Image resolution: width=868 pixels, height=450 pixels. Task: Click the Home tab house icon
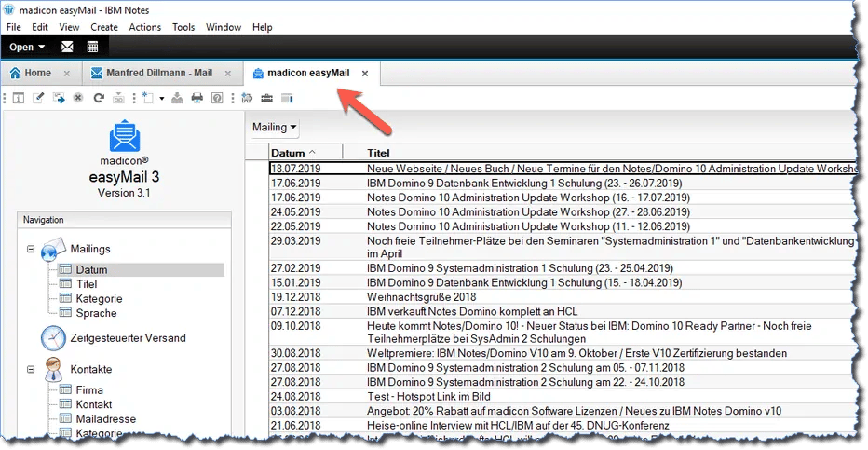click(x=16, y=73)
